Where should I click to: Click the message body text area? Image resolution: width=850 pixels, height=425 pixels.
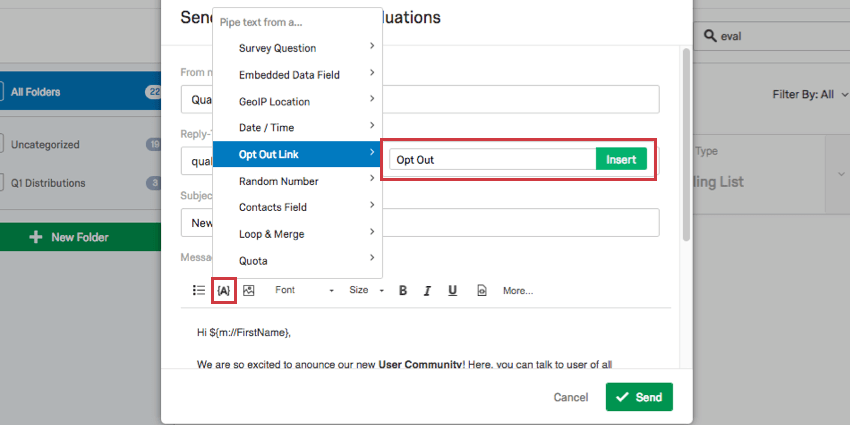tap(426, 339)
